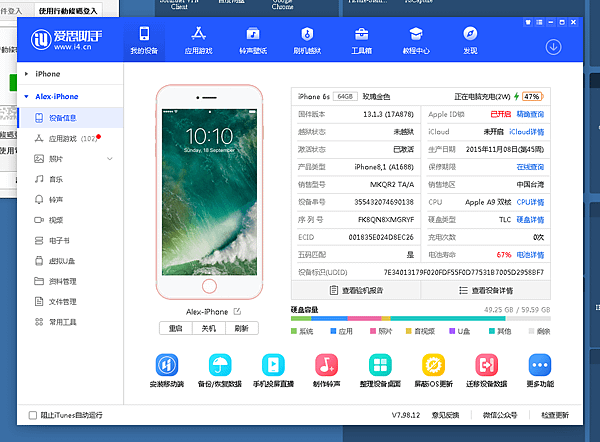This screenshot has width=600, height=442.
Task: Click the edit icon beside Alex-iPhone name
Action: pos(237,312)
